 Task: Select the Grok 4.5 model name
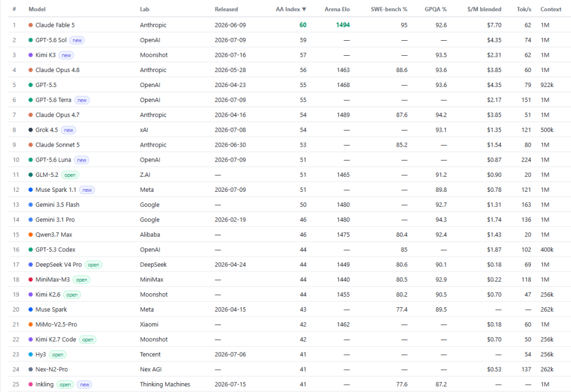click(47, 130)
